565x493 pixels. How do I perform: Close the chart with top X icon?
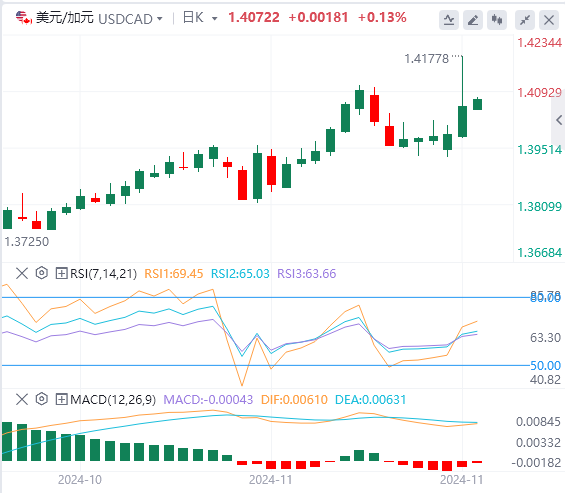[549, 20]
